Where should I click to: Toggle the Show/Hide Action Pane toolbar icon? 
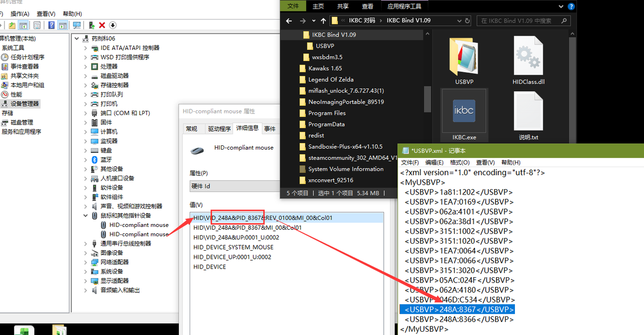click(x=63, y=25)
